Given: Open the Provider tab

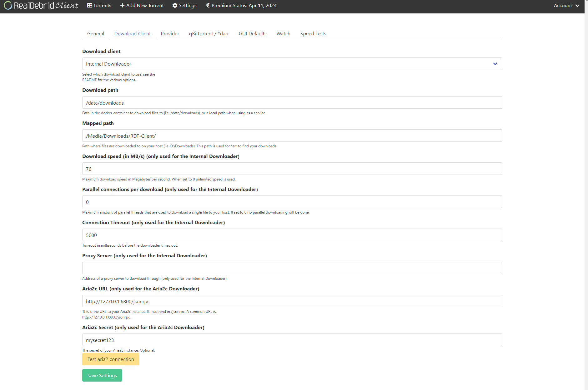Looking at the screenshot, I should [170, 33].
